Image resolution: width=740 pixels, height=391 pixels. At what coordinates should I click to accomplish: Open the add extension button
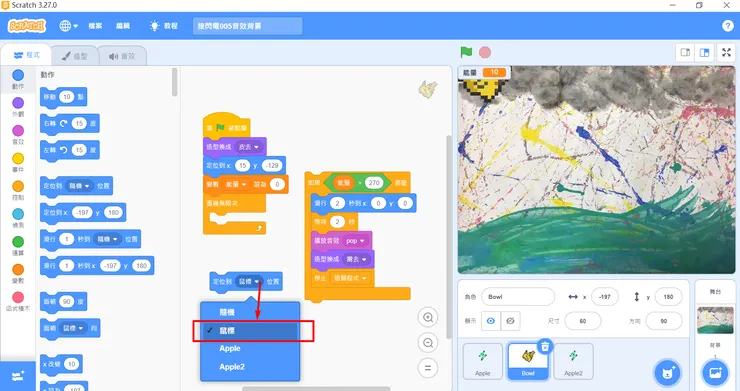point(18,376)
